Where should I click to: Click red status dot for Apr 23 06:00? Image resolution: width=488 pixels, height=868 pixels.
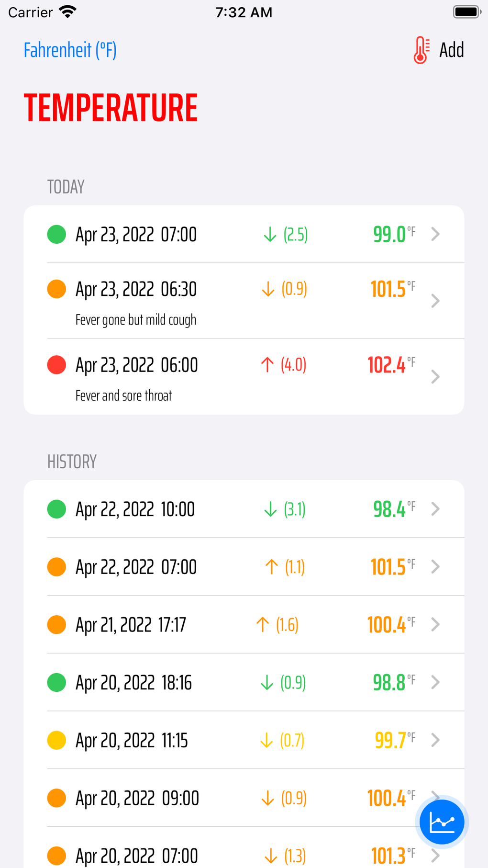56,365
